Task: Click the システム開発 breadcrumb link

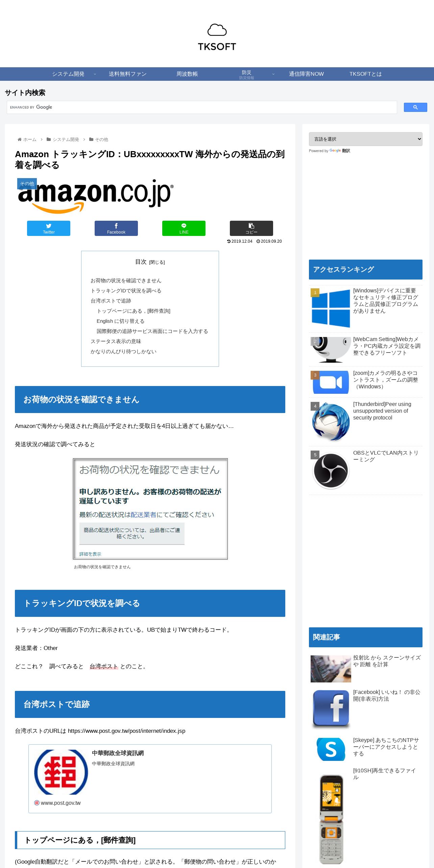Action: [x=66, y=139]
